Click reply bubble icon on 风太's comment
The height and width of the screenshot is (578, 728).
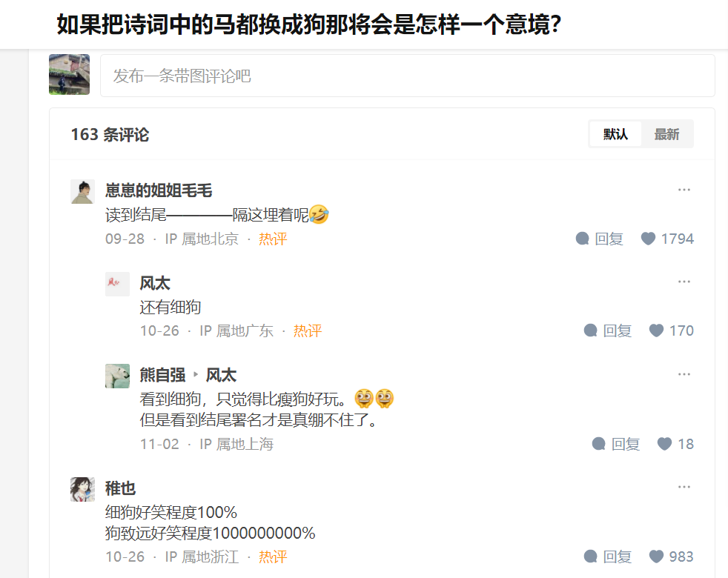coord(591,330)
